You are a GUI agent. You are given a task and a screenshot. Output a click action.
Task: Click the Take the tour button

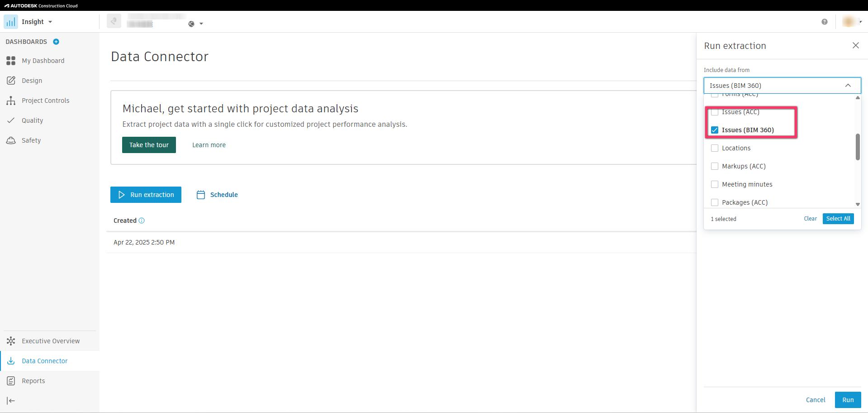(149, 144)
